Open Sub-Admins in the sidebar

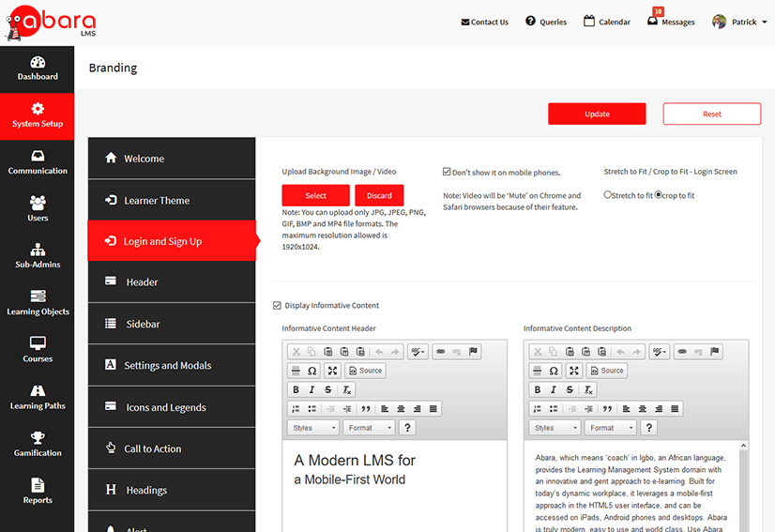coord(38,256)
